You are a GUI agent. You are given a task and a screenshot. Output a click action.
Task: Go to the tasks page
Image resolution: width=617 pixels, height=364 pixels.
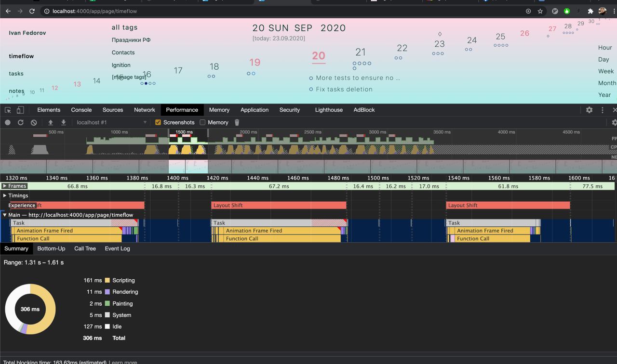pos(16,74)
